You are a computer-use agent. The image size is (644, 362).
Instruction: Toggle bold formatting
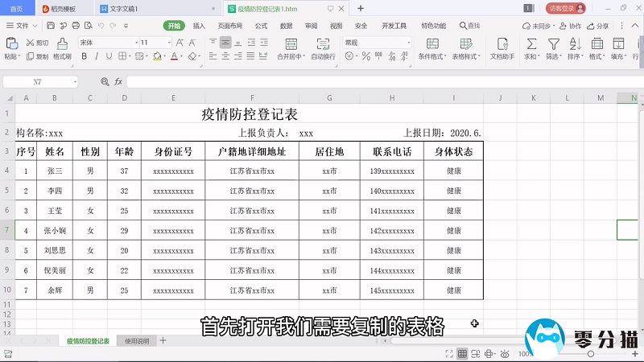click(84, 57)
